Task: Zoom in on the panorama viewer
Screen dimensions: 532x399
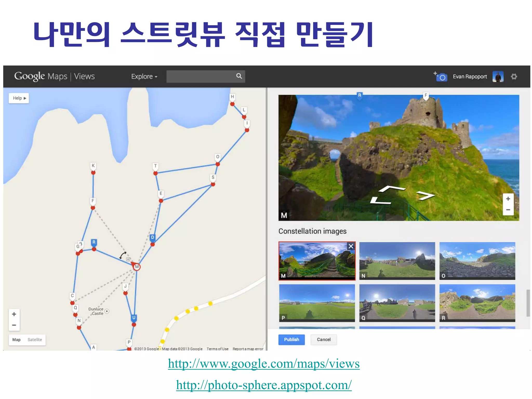Action: (508, 199)
